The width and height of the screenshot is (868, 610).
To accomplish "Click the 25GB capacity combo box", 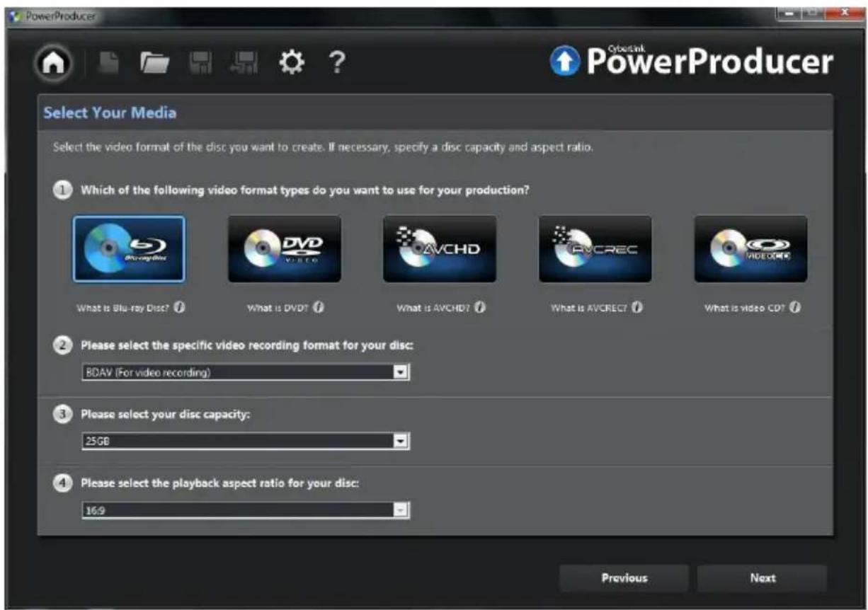I will [245, 441].
